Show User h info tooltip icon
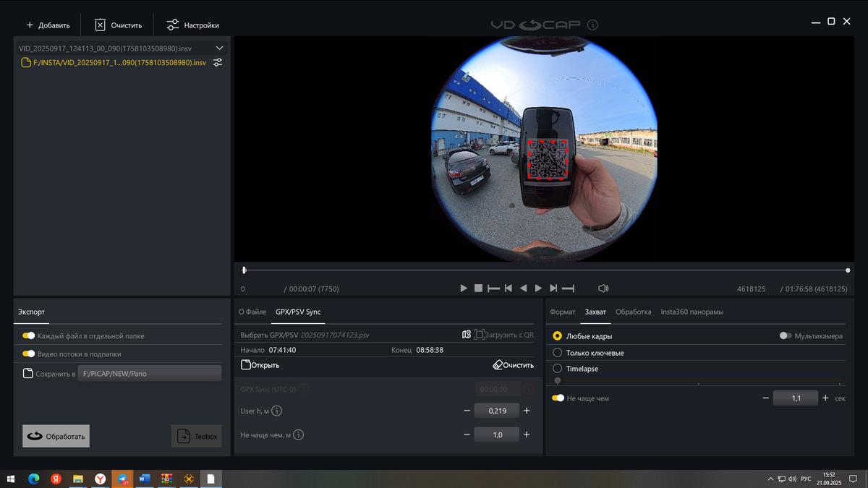The image size is (868, 488). pos(276,411)
